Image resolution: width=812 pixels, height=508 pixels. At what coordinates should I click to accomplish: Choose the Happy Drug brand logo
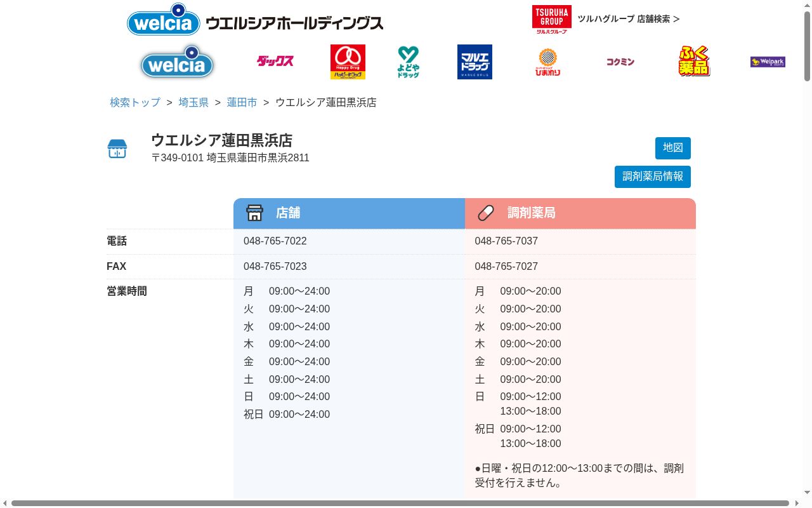coord(348,62)
